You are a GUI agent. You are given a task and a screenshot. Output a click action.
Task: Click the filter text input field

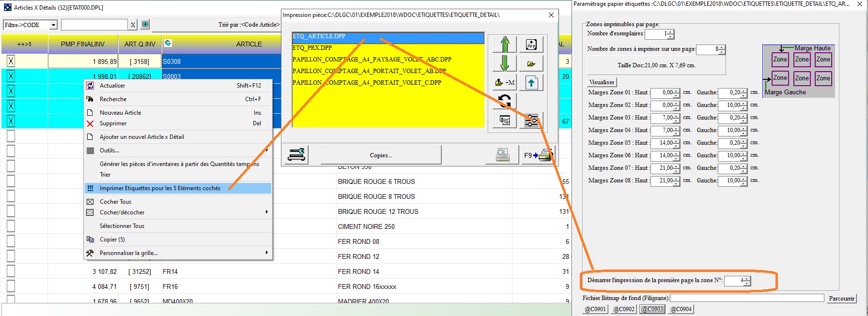point(94,25)
